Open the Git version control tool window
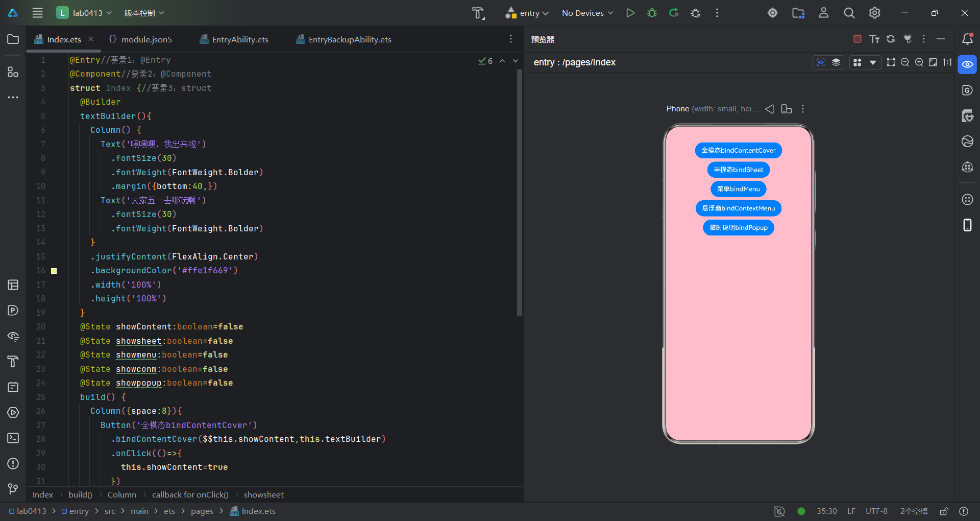The width and height of the screenshot is (980, 521). click(13, 489)
